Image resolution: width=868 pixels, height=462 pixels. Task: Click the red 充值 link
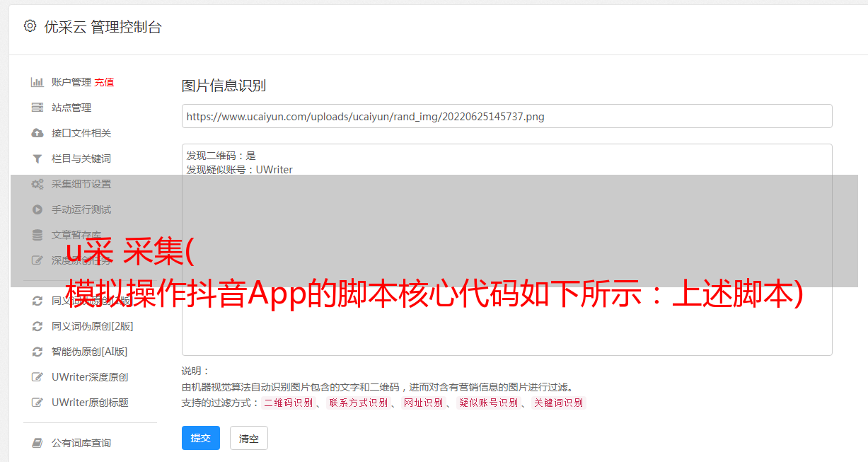coord(104,82)
